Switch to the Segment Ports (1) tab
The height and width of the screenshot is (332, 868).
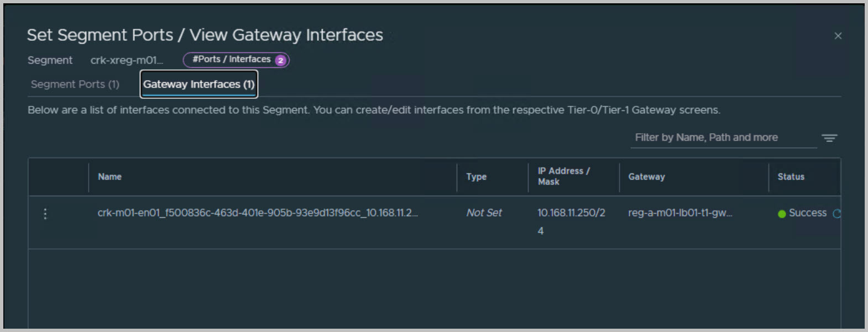[x=75, y=85]
